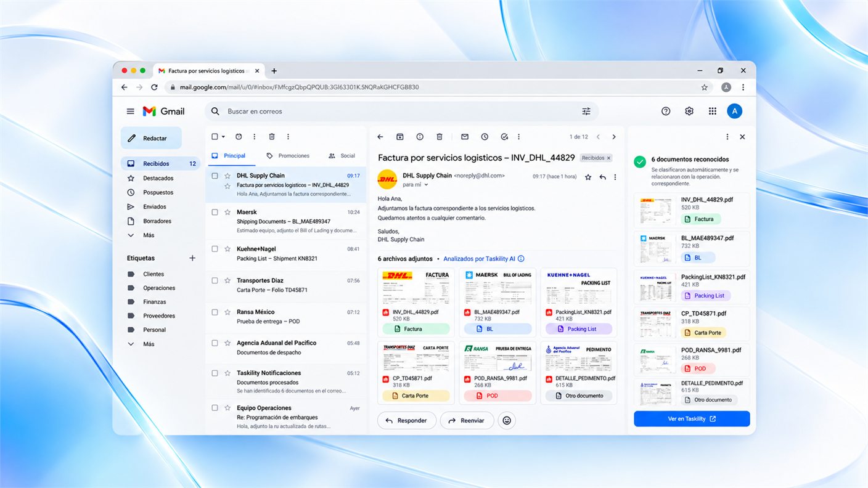
Task: Delete the open email via trash icon
Action: coord(440,137)
